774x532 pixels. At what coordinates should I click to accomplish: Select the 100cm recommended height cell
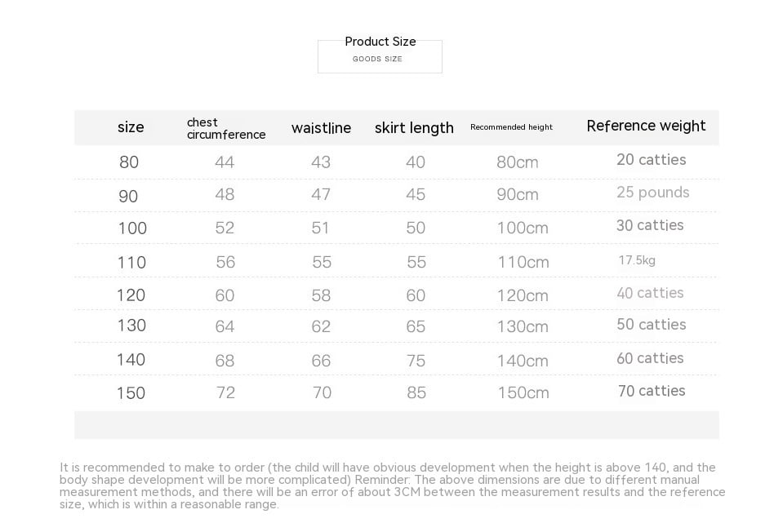pyautogui.click(x=523, y=228)
